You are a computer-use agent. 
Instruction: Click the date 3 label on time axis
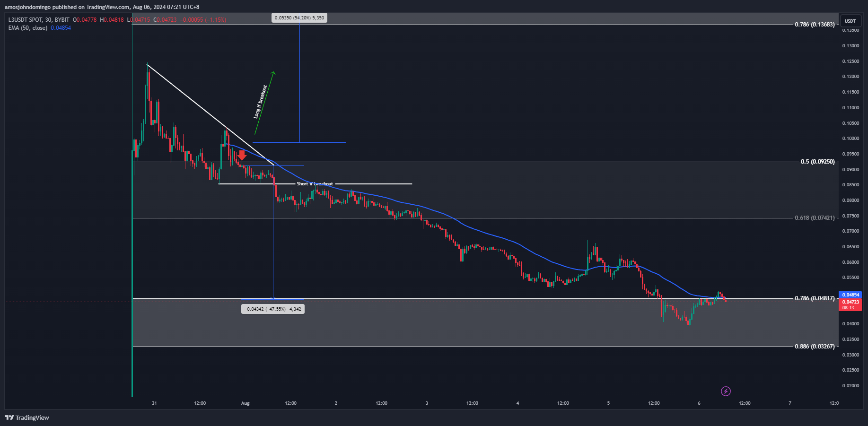coord(427,403)
